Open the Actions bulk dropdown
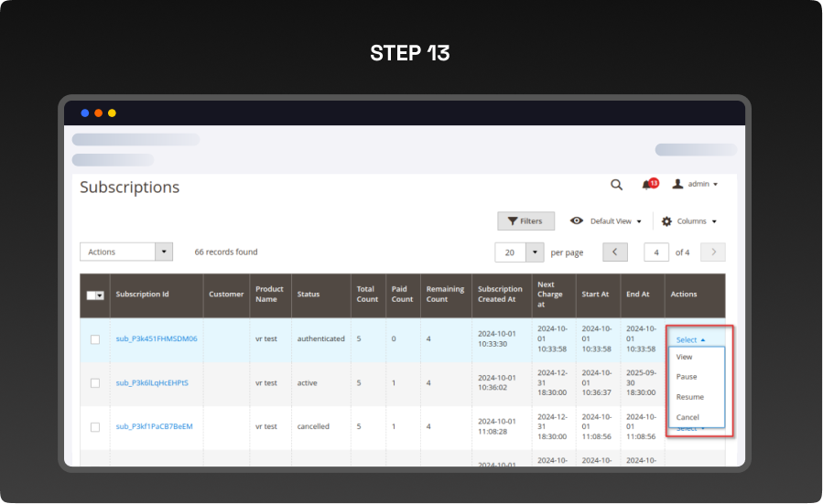This screenshot has width=823, height=504. tap(126, 252)
